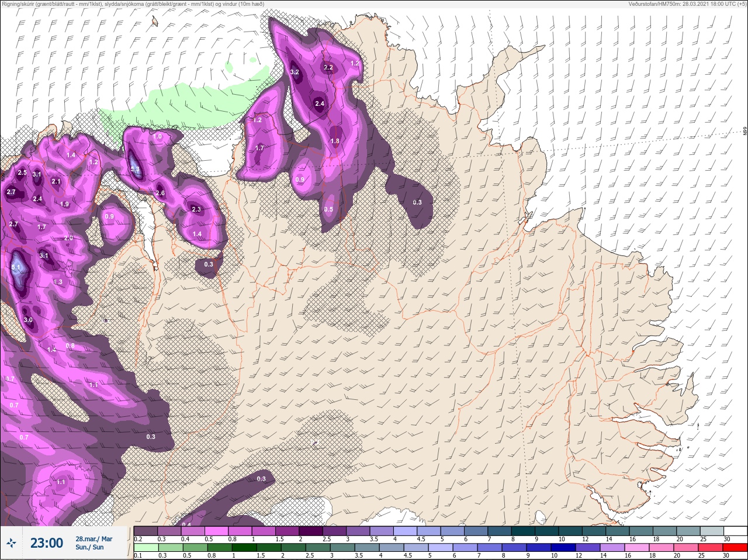
Task: Click the 2.5 precipitation value on the map
Action: 22,173
